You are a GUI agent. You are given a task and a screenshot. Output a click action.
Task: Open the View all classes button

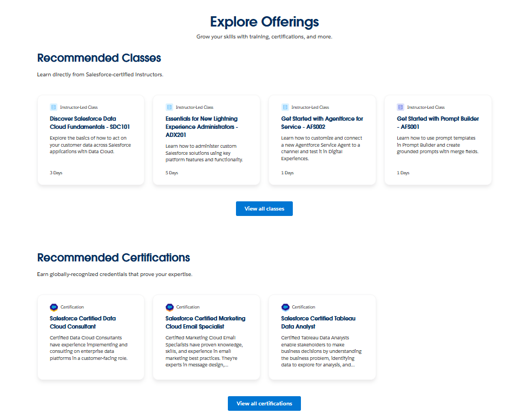tap(264, 209)
